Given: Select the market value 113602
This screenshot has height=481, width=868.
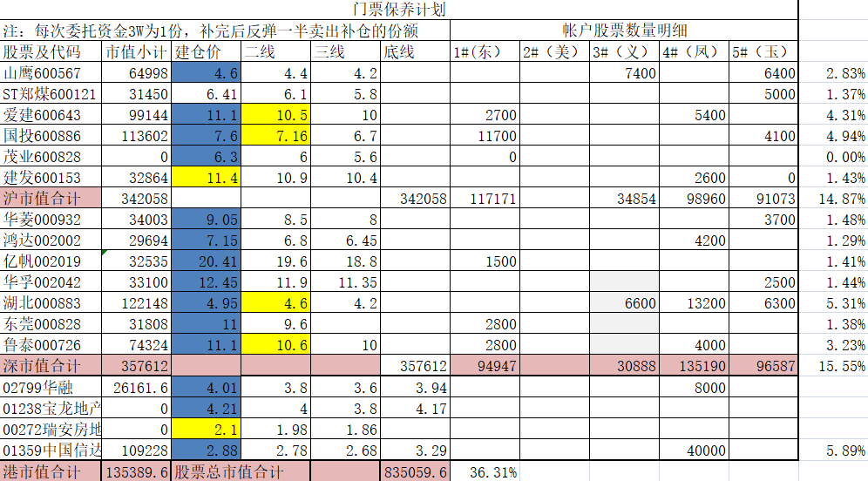Looking at the screenshot, I should [x=136, y=136].
